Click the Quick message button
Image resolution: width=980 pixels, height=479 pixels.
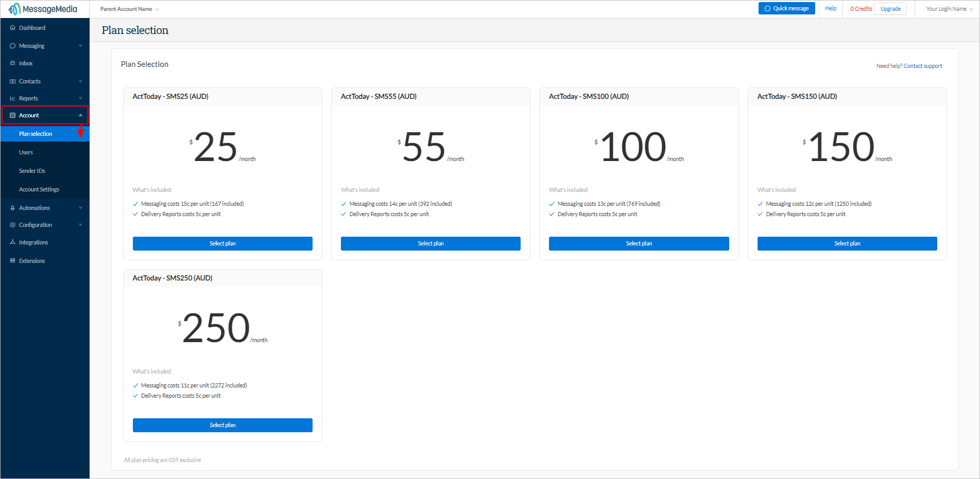click(x=786, y=9)
